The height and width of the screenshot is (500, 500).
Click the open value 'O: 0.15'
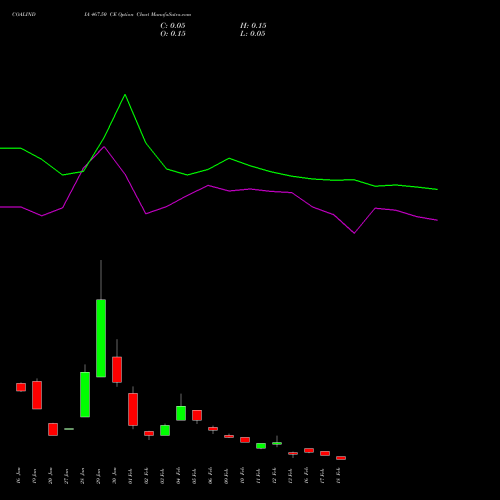(173, 34)
